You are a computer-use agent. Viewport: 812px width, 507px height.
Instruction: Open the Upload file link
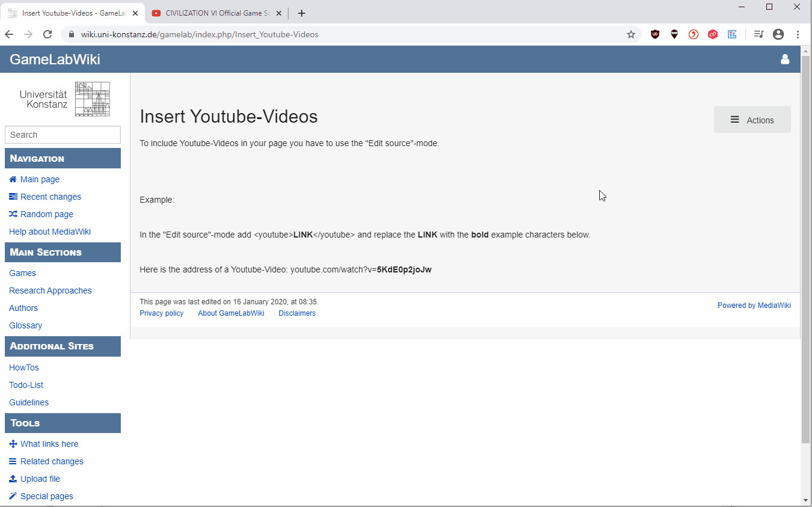click(x=40, y=479)
